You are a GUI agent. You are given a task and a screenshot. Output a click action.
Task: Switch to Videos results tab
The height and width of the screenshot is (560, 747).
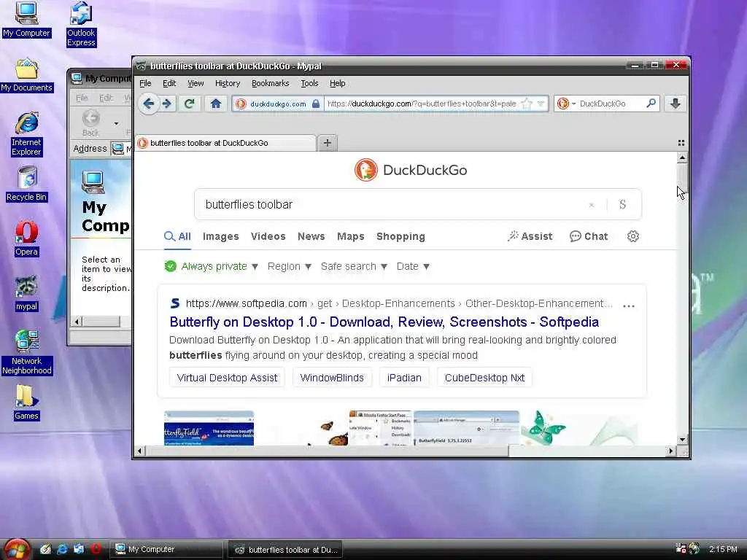click(x=268, y=236)
